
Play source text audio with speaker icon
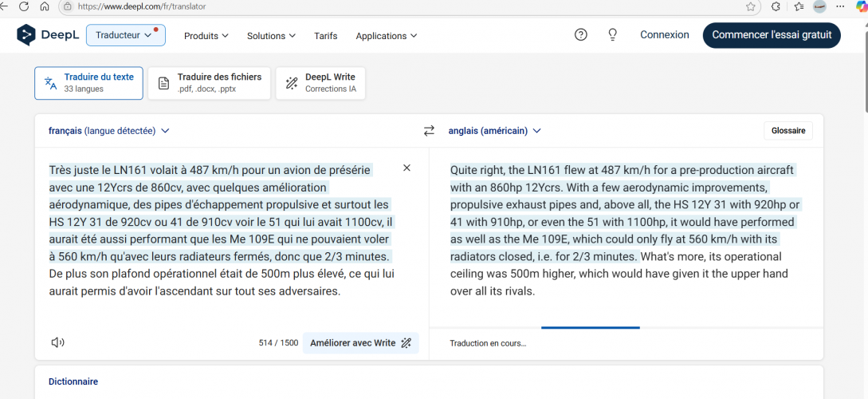57,342
